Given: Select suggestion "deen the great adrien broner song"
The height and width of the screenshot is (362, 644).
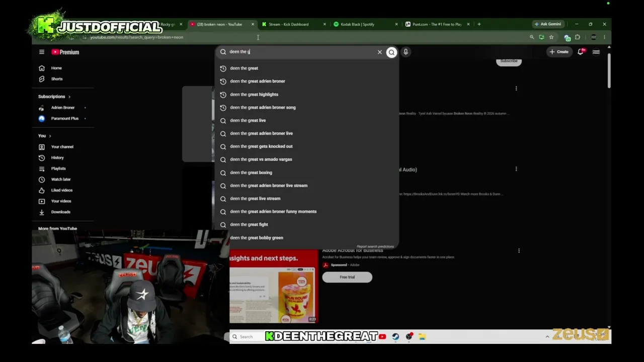Looking at the screenshot, I should click(306, 107).
